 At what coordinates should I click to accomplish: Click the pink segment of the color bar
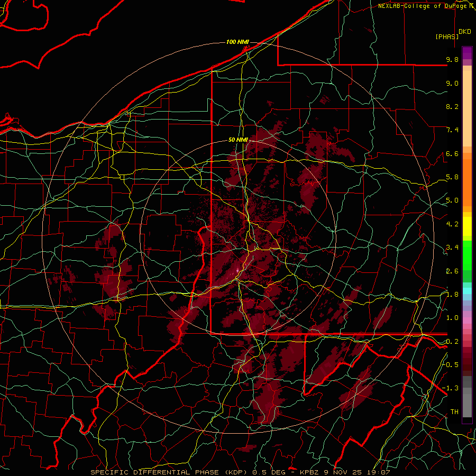[x=467, y=321]
